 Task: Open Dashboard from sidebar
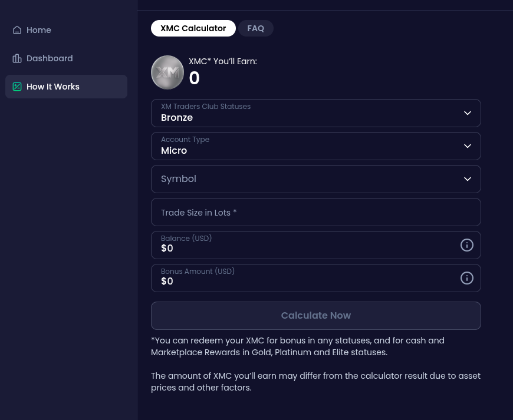click(x=66, y=58)
